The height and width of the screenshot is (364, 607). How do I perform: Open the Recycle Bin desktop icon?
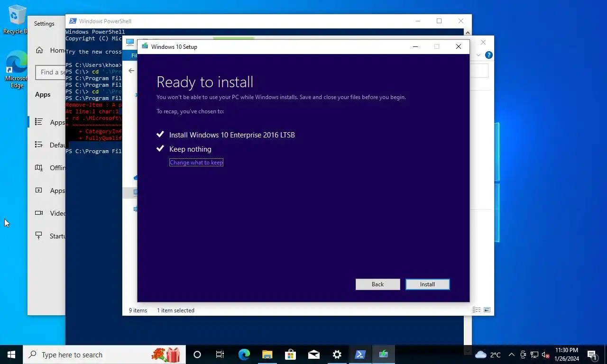click(17, 20)
